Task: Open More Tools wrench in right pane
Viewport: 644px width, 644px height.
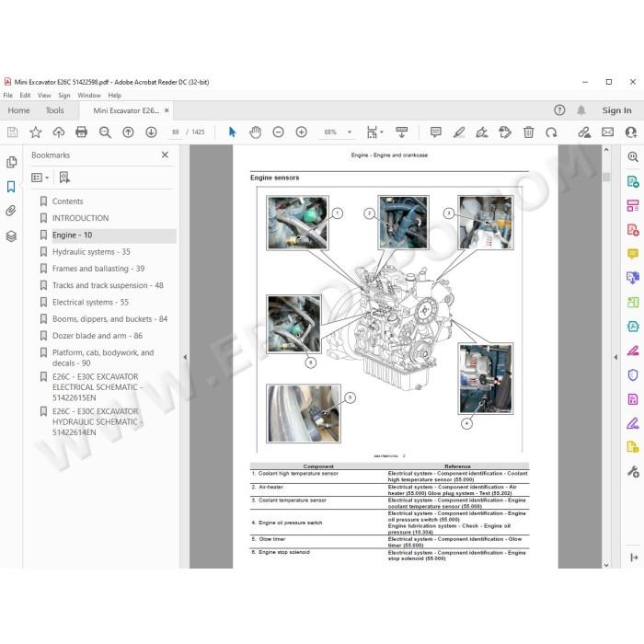Action: [x=633, y=472]
